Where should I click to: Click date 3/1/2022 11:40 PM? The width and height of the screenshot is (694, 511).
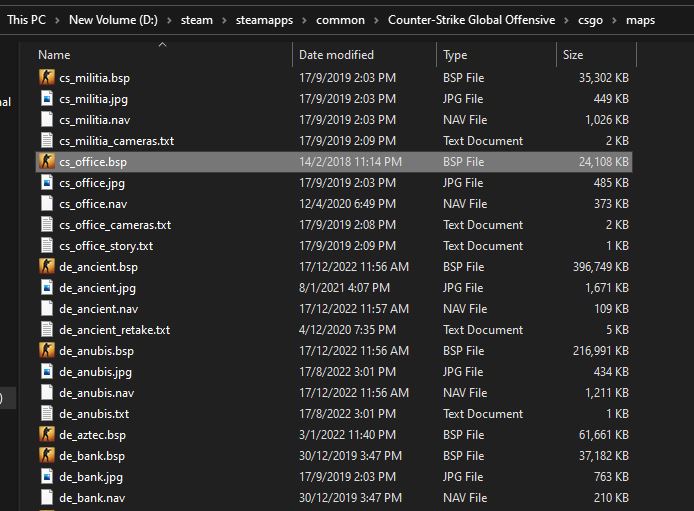click(x=347, y=435)
